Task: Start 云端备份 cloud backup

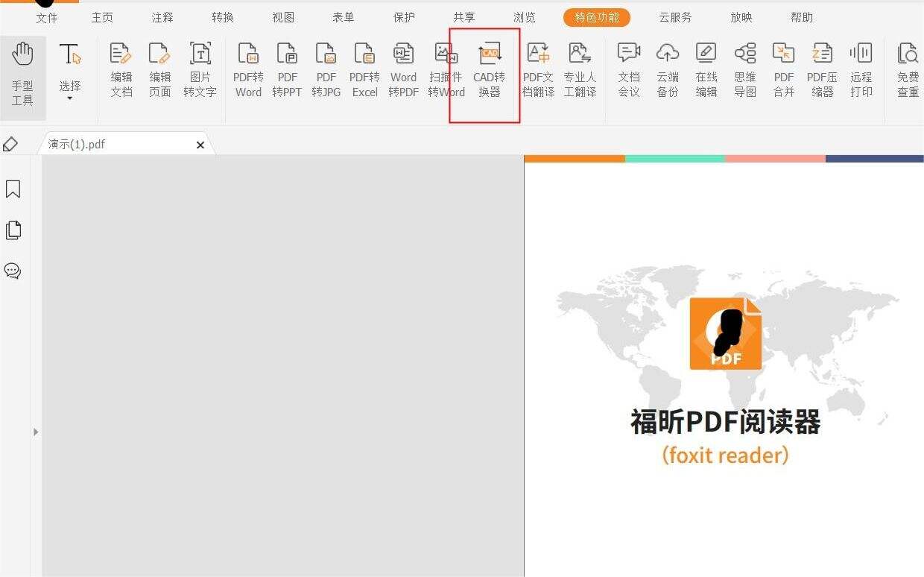Action: (667, 71)
